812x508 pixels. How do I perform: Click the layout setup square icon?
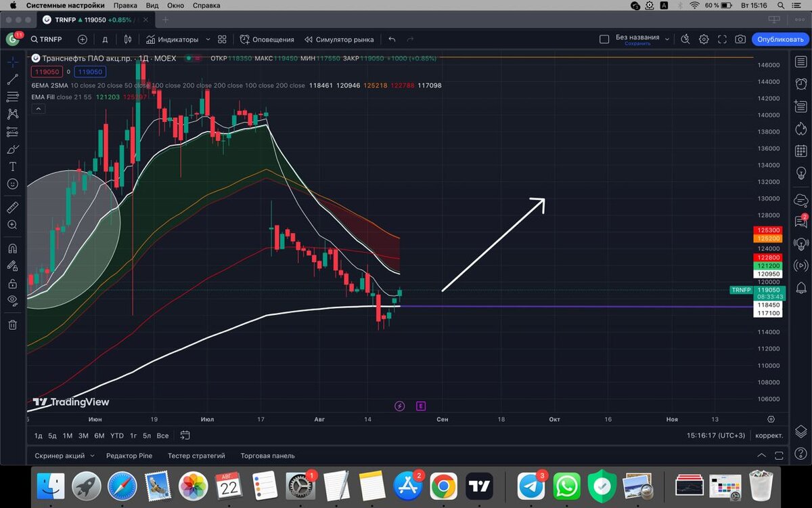click(604, 39)
